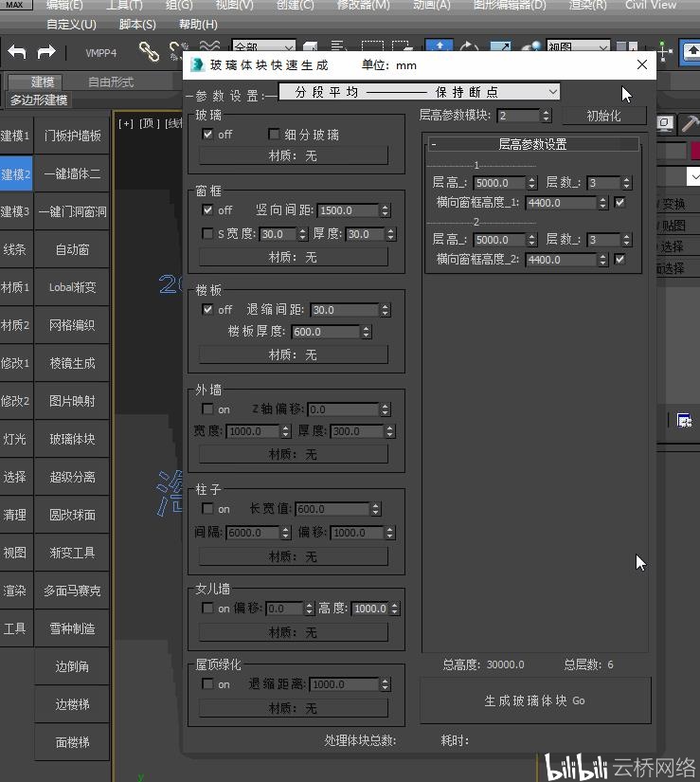The image size is (700, 782).
Task: Adjust the 退缩间距 spinner arrows
Action: click(385, 310)
